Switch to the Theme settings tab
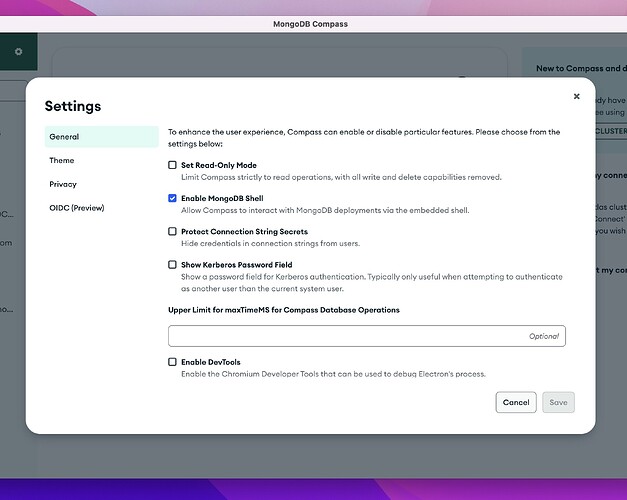Screen dimensions: 627x500 click(x=62, y=161)
